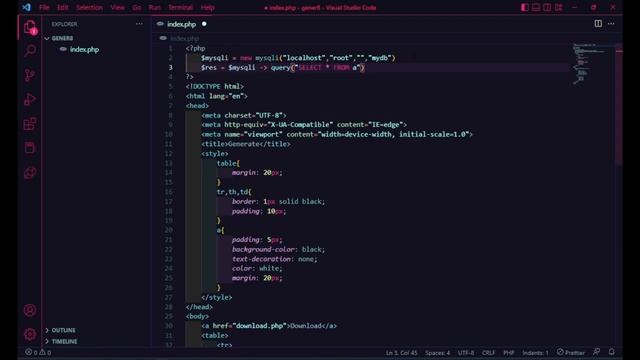Place cursor in the SELECT query string
The height and width of the screenshot is (360, 640).
click(x=329, y=67)
